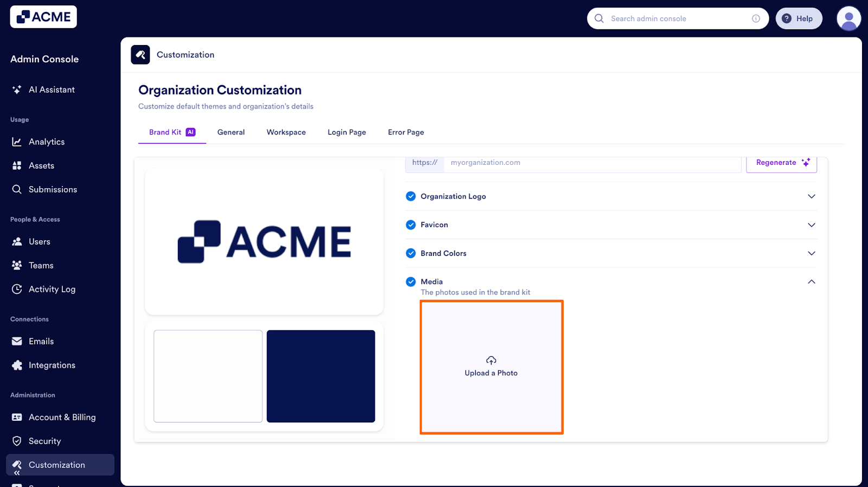Click the Security shield icon
Screen dimensions: 868x487
(x=17, y=441)
